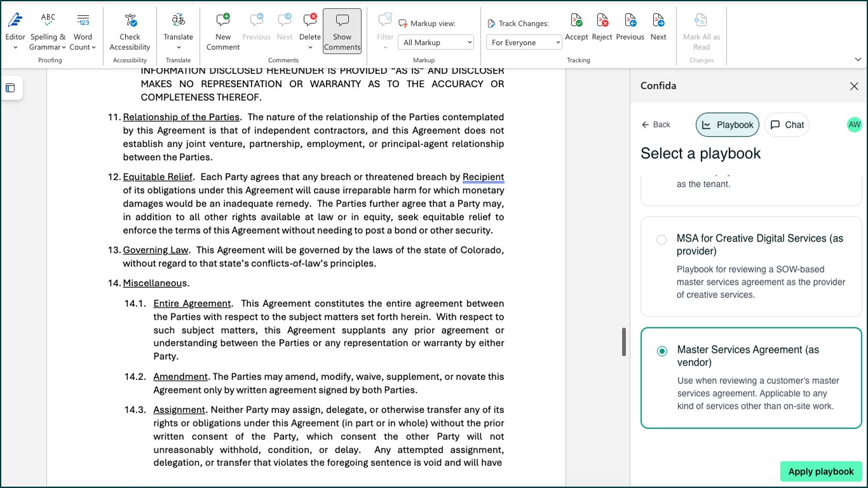Screen dimensions: 868x488
Task: Select MSA for Creative Digital Services radio
Action: click(x=661, y=240)
